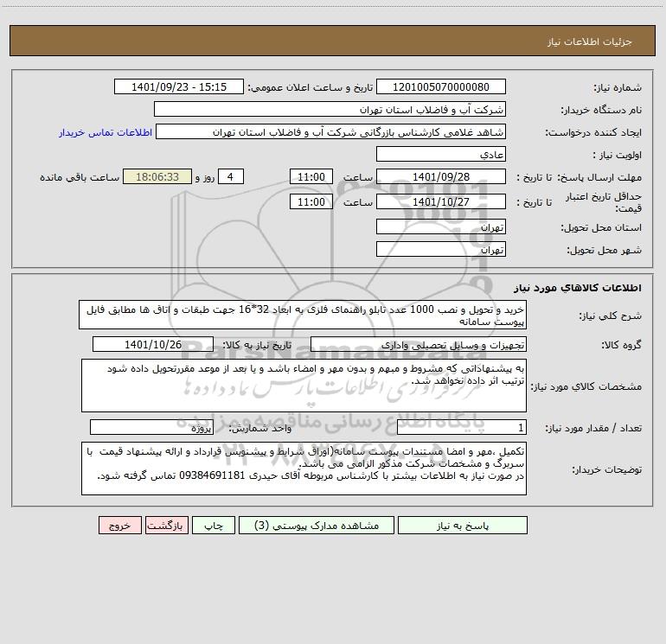
Task: Click the چاپ print button
Action: (214, 525)
